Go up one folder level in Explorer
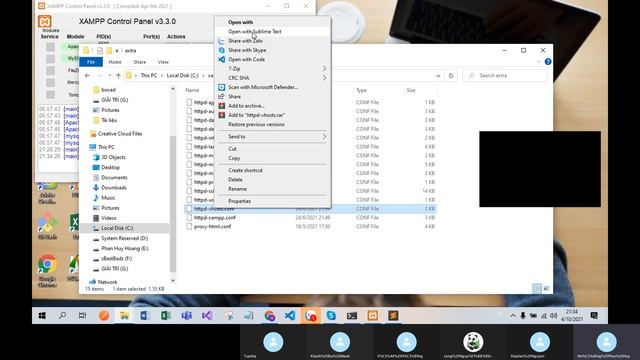This screenshot has height=360, width=640. point(118,76)
